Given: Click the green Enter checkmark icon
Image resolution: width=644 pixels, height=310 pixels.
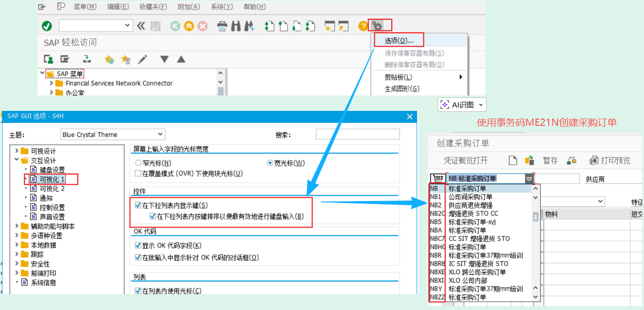Looking at the screenshot, I should (x=47, y=26).
